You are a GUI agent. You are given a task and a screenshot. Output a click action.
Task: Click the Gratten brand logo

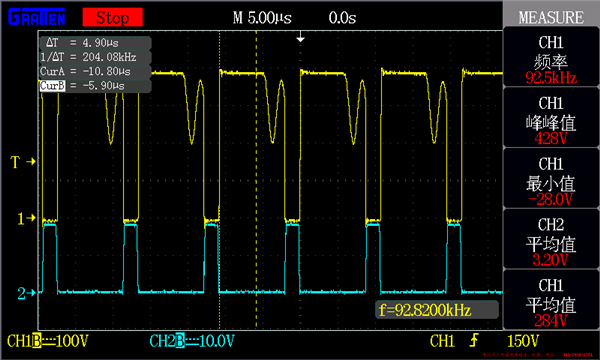pyautogui.click(x=37, y=17)
